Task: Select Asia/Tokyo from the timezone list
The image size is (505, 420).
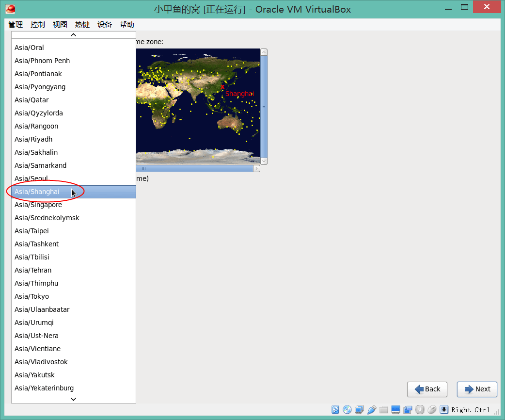Action: point(32,296)
